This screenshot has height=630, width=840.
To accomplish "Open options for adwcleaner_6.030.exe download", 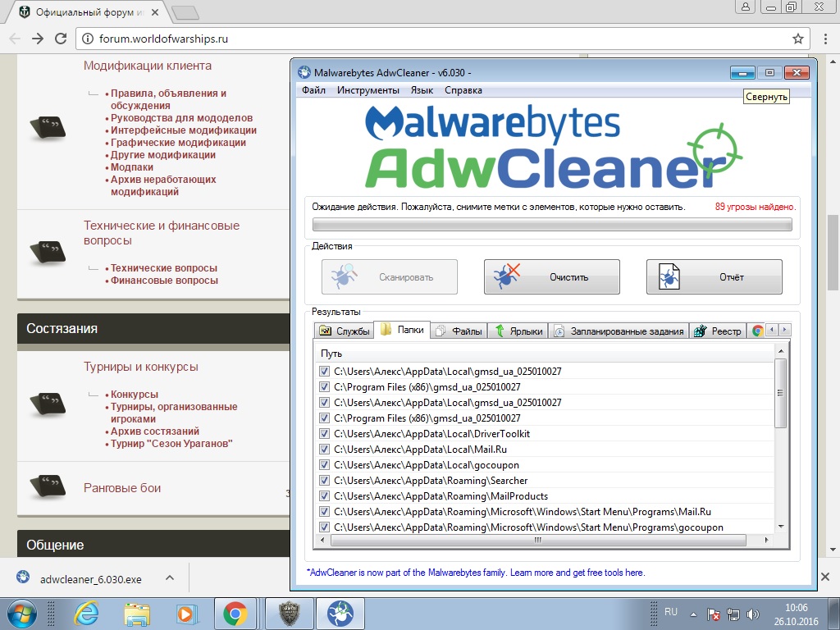I will pyautogui.click(x=169, y=578).
